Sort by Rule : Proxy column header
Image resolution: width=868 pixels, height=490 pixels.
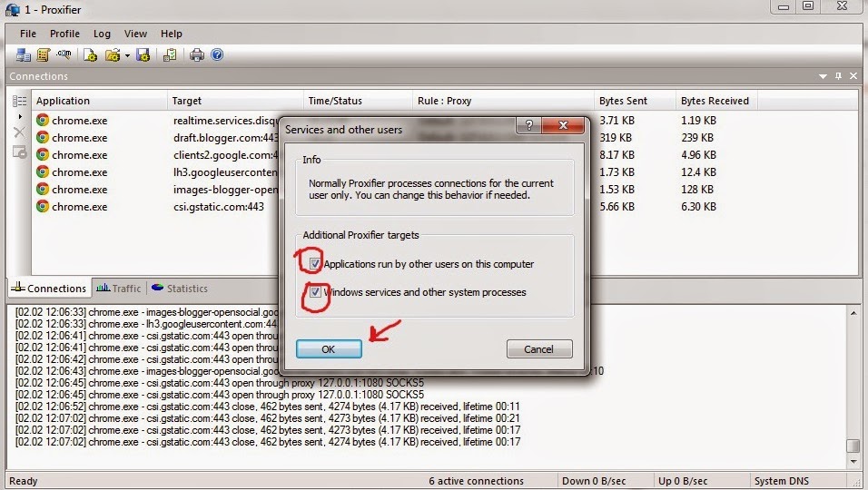503,101
